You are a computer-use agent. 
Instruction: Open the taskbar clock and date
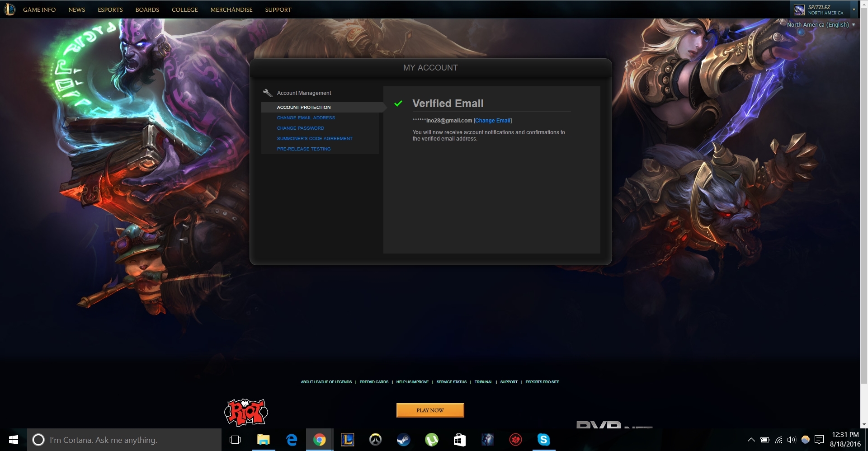point(845,439)
